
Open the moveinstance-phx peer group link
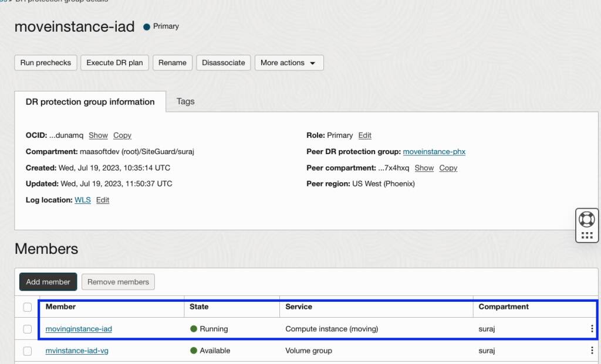tap(434, 152)
